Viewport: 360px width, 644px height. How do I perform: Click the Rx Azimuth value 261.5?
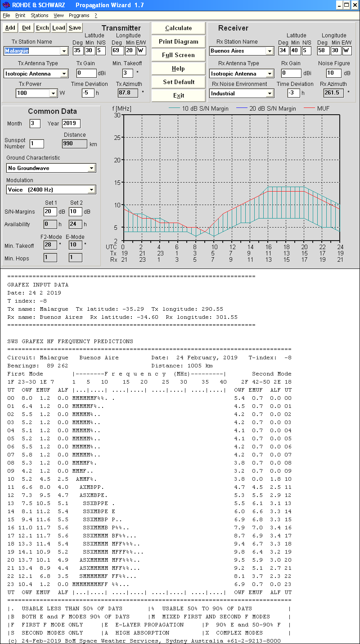[x=333, y=93]
